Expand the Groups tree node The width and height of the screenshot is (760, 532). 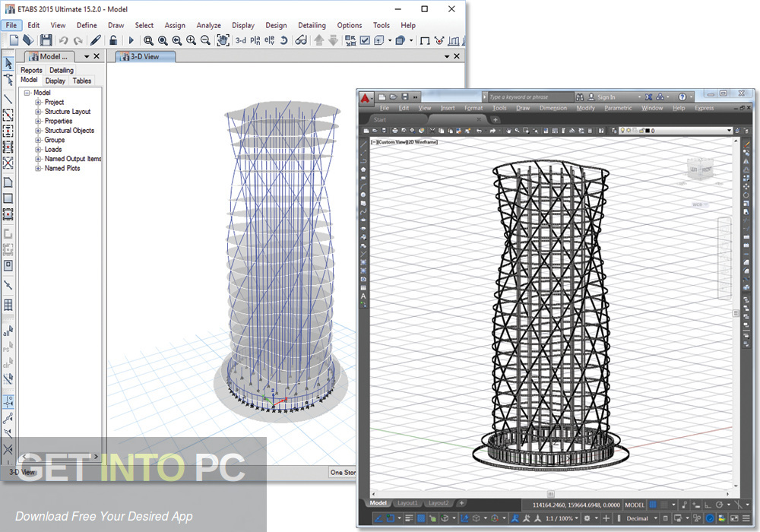tap(38, 140)
